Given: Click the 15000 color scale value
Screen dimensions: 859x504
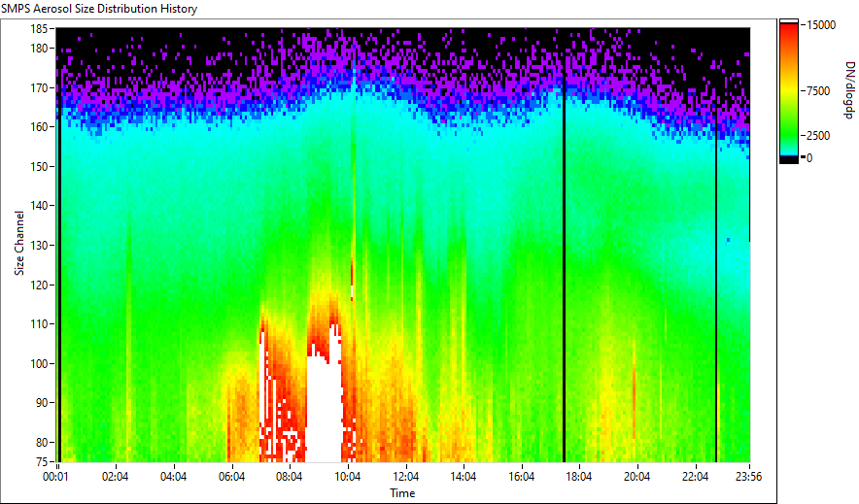Looking at the screenshot, I should 821,25.
